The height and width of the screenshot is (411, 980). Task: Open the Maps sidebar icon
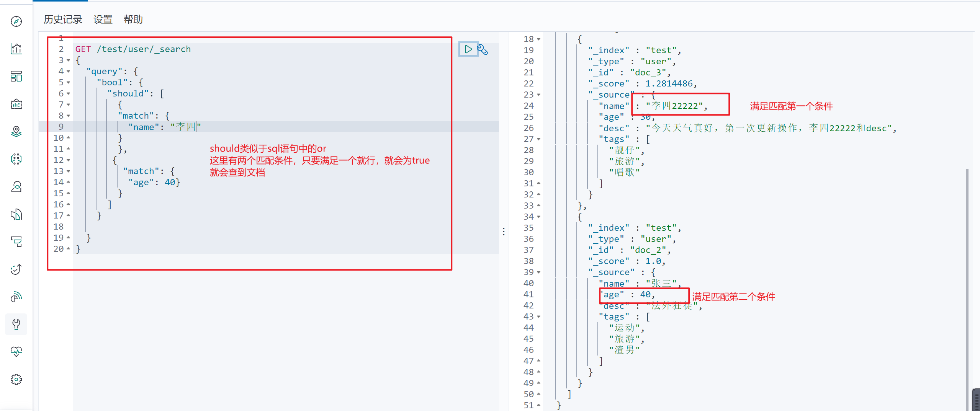(16, 132)
